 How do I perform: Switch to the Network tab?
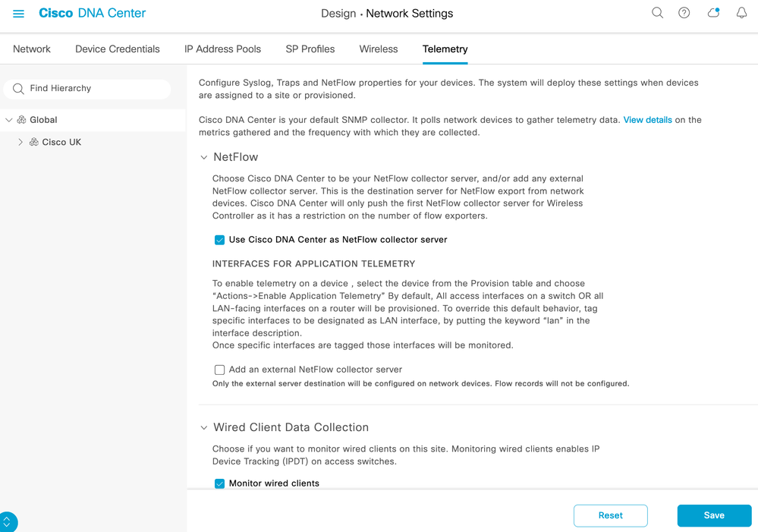click(31, 49)
